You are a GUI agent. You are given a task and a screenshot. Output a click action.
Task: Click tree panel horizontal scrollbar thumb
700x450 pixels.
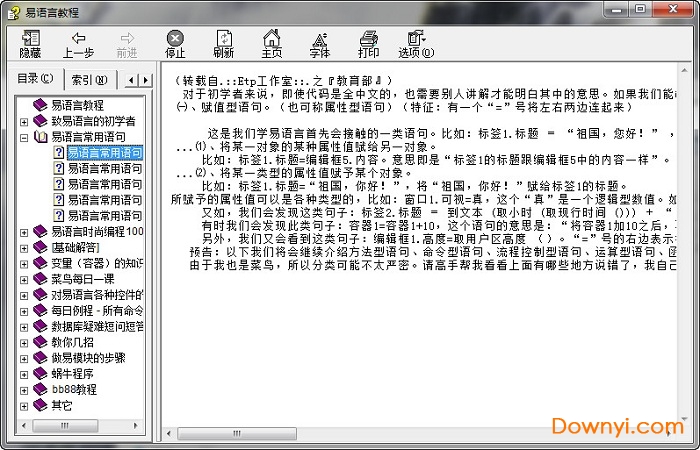click(x=65, y=425)
